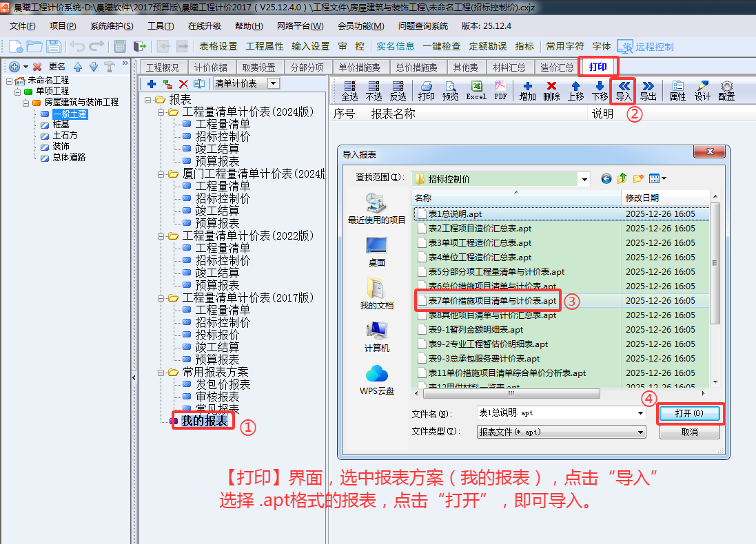Export report using the Excel icon

(476, 90)
